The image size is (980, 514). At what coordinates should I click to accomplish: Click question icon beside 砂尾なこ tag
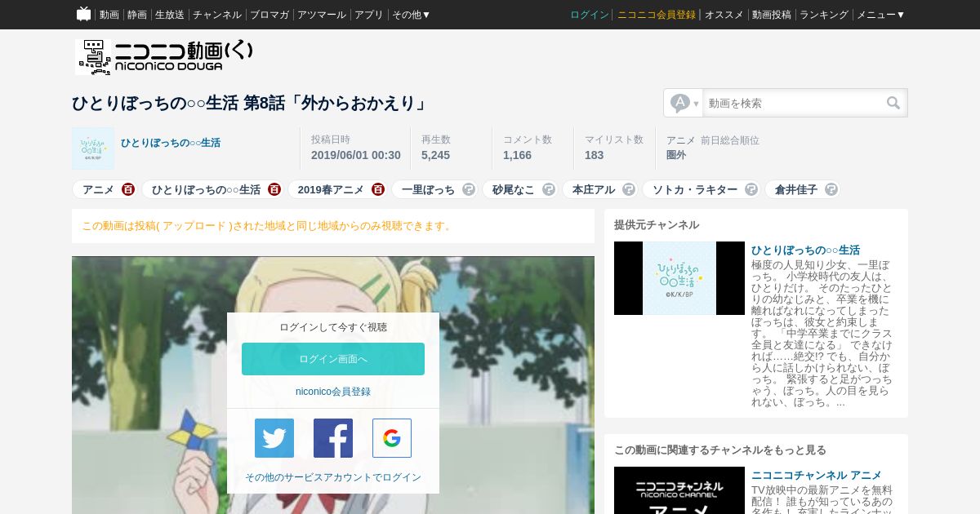549,189
